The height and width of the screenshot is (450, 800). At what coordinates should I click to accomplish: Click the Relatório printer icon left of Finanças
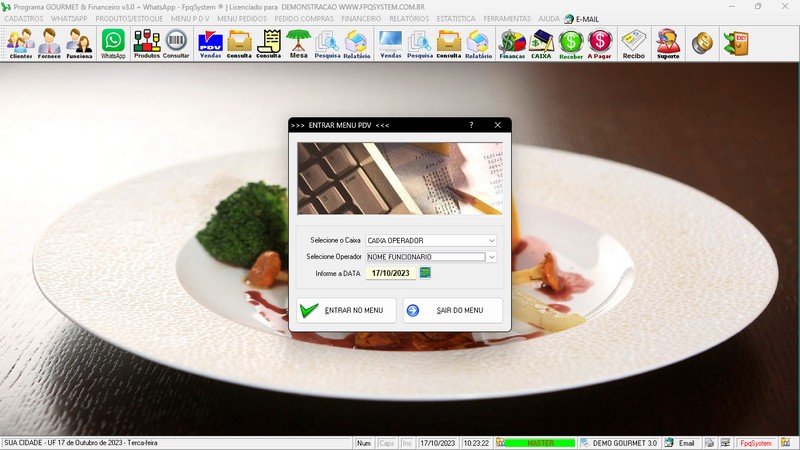coord(479,44)
